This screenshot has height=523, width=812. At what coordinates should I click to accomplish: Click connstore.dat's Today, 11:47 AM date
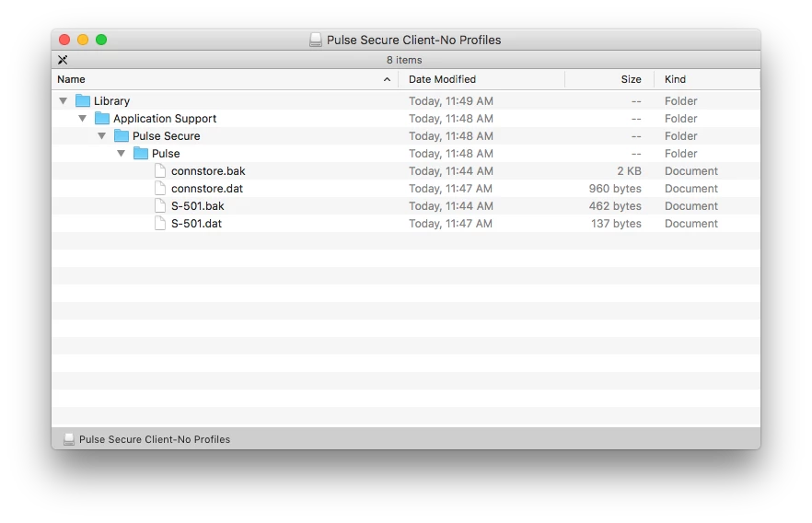[450, 189]
